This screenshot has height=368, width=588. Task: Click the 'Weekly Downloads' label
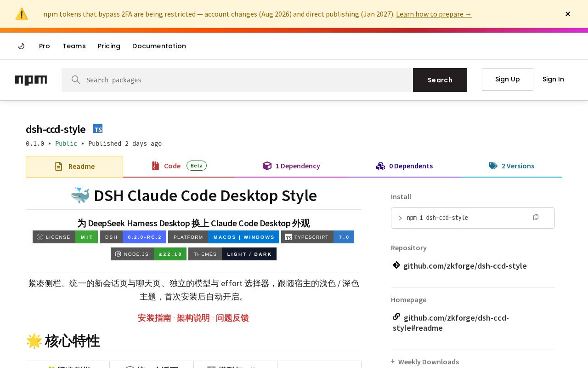(x=429, y=362)
